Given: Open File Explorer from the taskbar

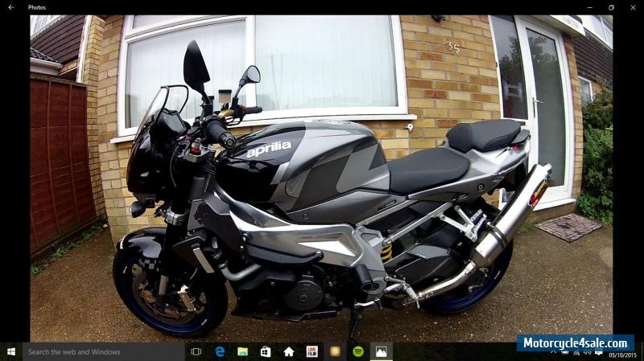Looking at the screenshot, I should pyautogui.click(x=242, y=351).
